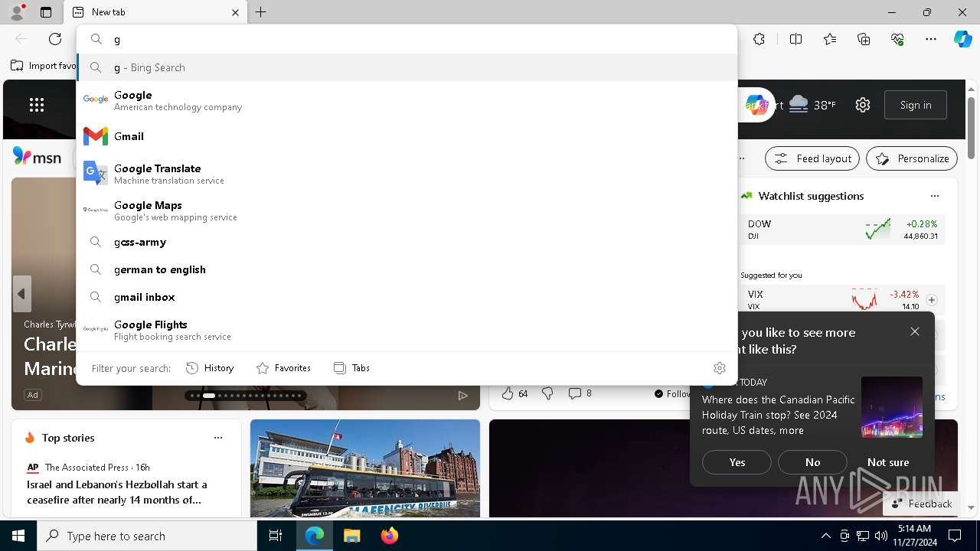
Task: Click the carousel slide indicator dots
Action: tap(245, 396)
